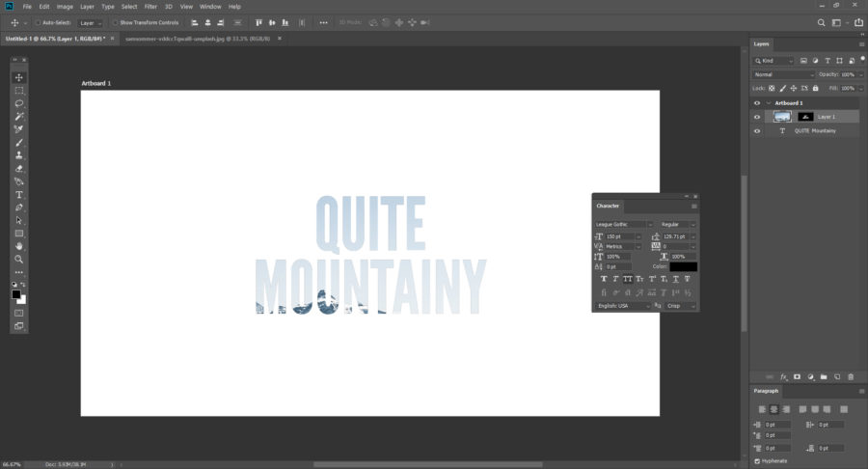Open the Image menu

pyautogui.click(x=65, y=7)
